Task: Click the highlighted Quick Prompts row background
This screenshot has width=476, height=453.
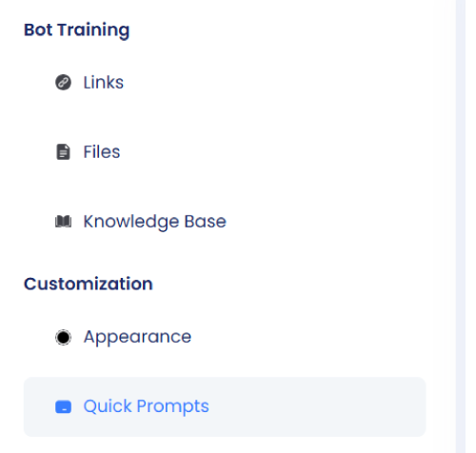Action: click(x=225, y=406)
